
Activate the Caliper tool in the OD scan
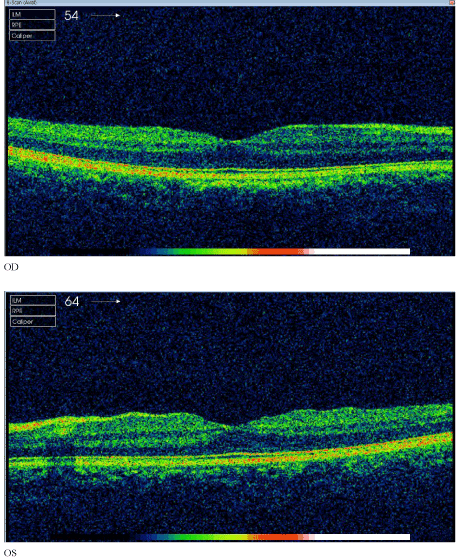coord(32,36)
